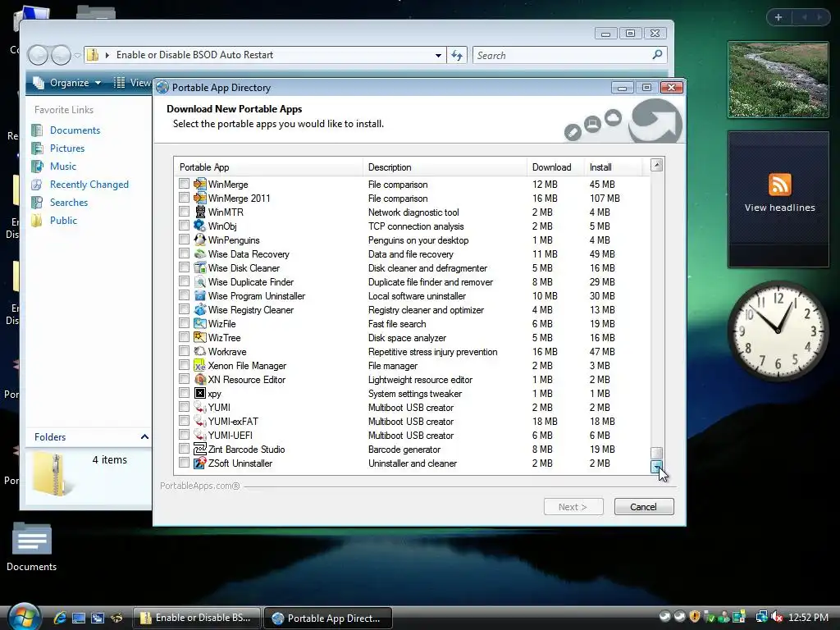Click the Wise Registry Cleaner icon
Image resolution: width=840 pixels, height=630 pixels.
(x=200, y=309)
